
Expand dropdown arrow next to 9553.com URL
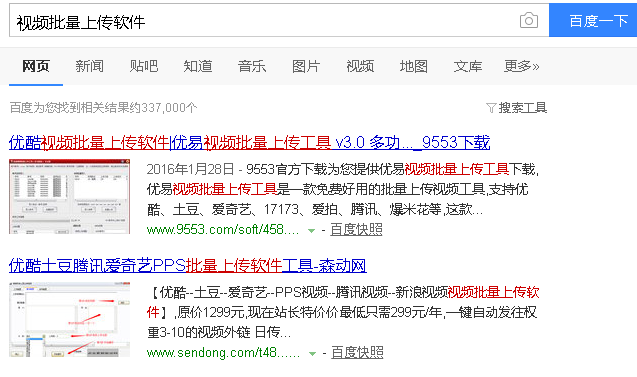(x=311, y=231)
